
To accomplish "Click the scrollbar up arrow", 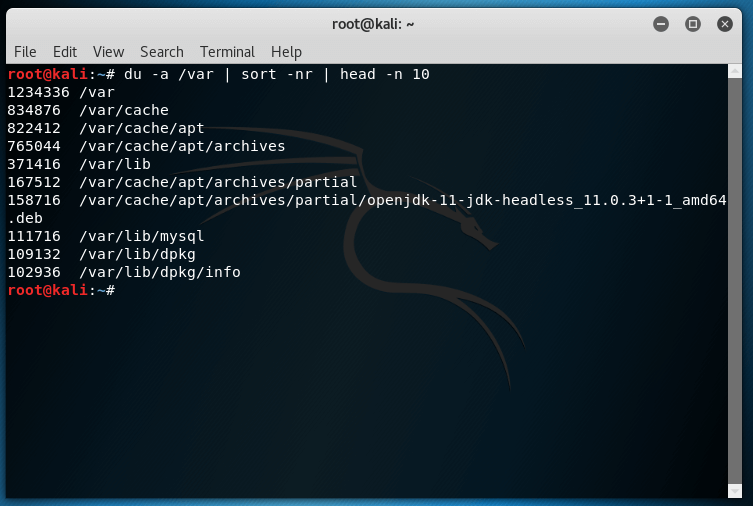I will point(735,72).
